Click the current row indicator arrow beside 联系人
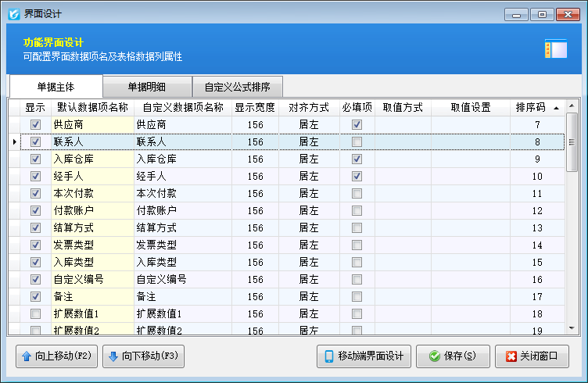This screenshot has height=383, width=588. 15,142
